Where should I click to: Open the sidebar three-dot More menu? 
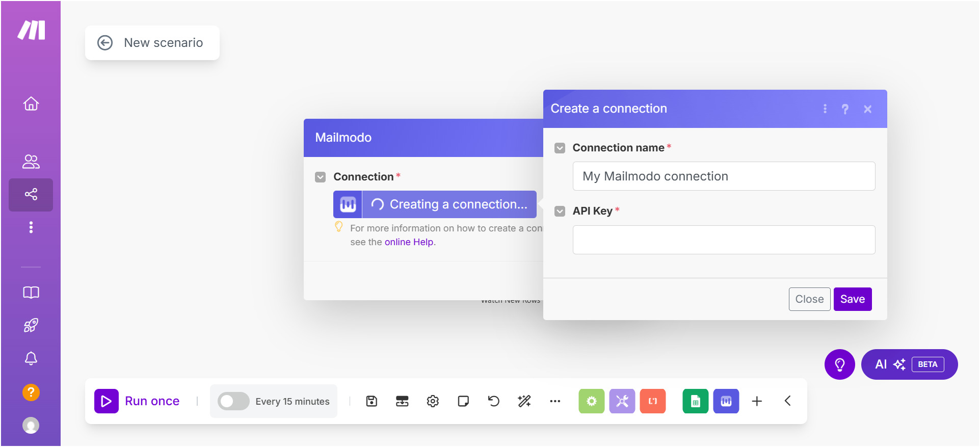31,227
